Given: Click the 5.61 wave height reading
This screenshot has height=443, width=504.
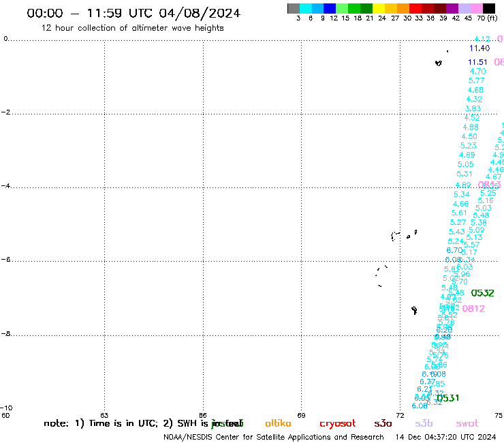Looking at the screenshot, I should (x=459, y=213).
